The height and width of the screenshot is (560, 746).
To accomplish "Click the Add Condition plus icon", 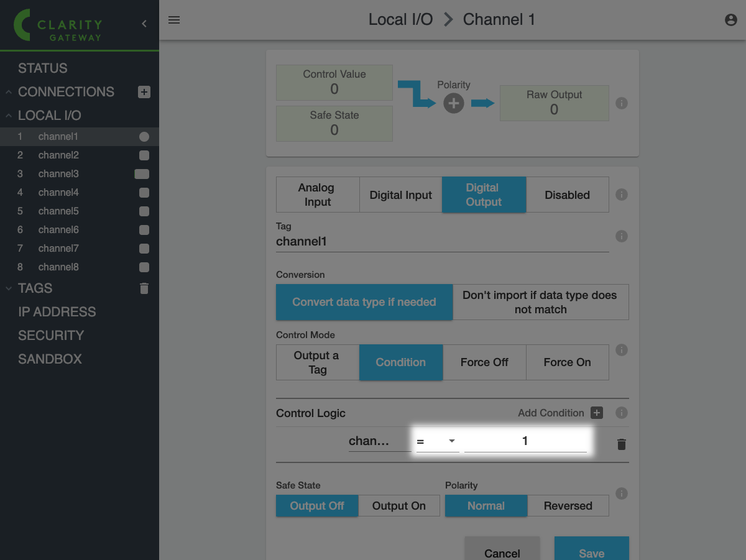I will 597,413.
